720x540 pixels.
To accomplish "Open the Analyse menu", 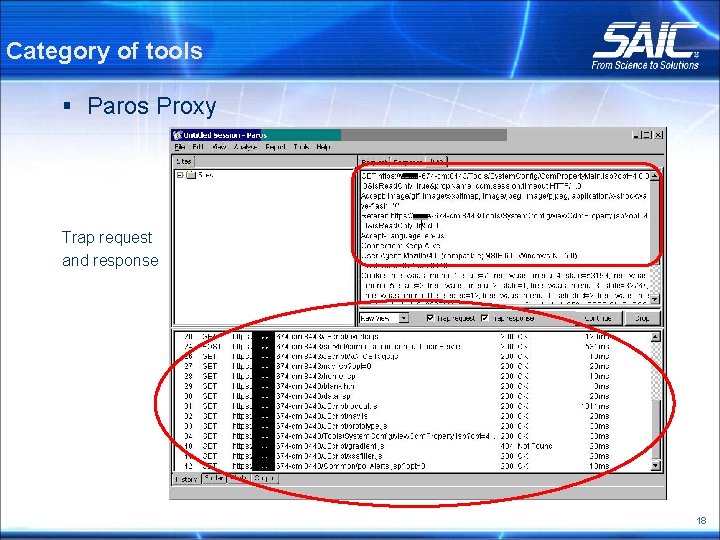I will tap(245, 147).
